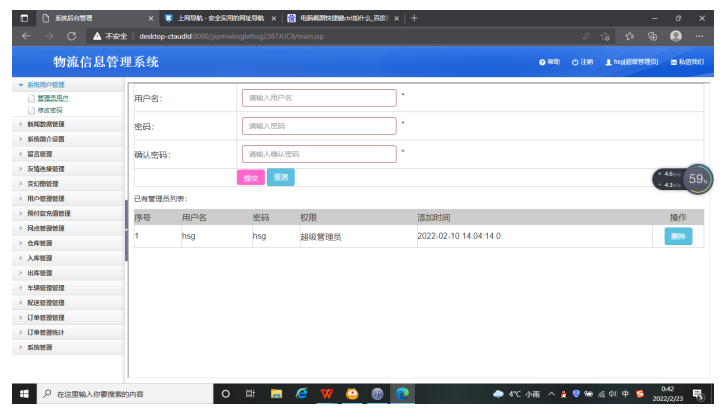Expand 入库管理 sidebar section

click(68, 258)
